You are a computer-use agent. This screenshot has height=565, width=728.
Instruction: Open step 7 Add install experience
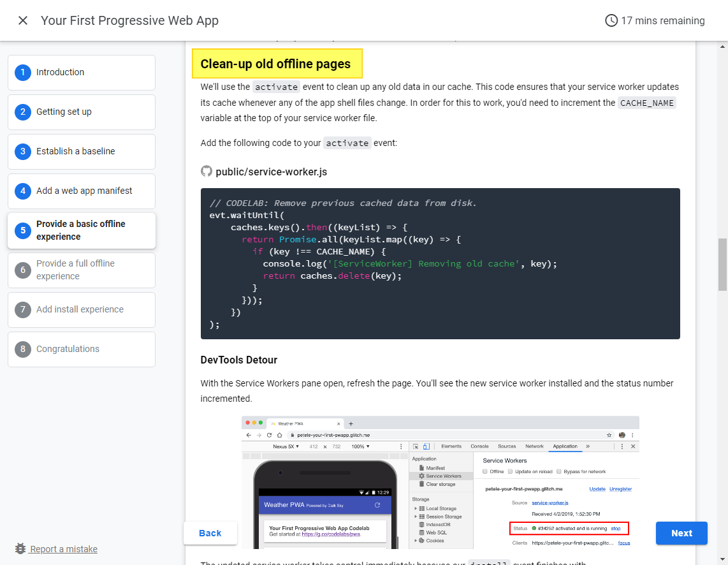81,310
